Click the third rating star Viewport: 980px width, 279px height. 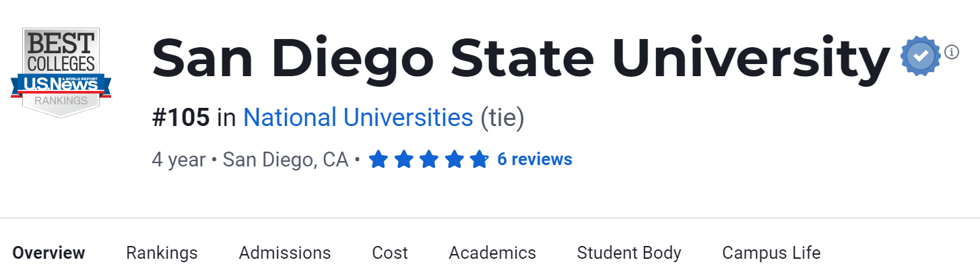[429, 160]
